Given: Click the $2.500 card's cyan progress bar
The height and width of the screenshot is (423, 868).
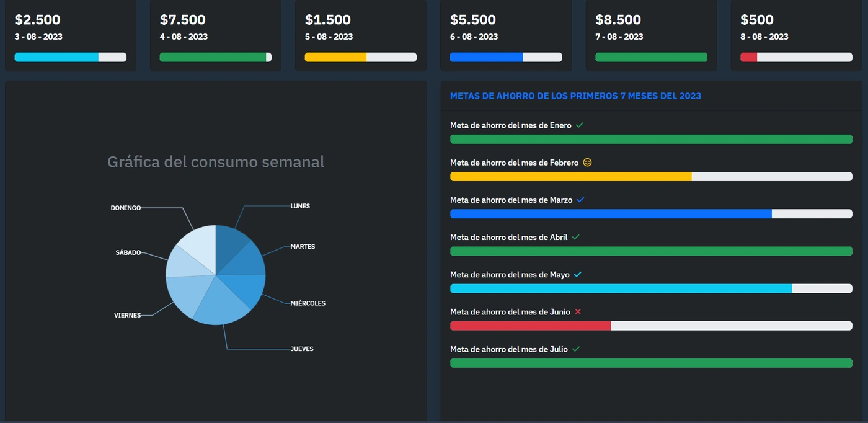Looking at the screenshot, I should point(56,57).
